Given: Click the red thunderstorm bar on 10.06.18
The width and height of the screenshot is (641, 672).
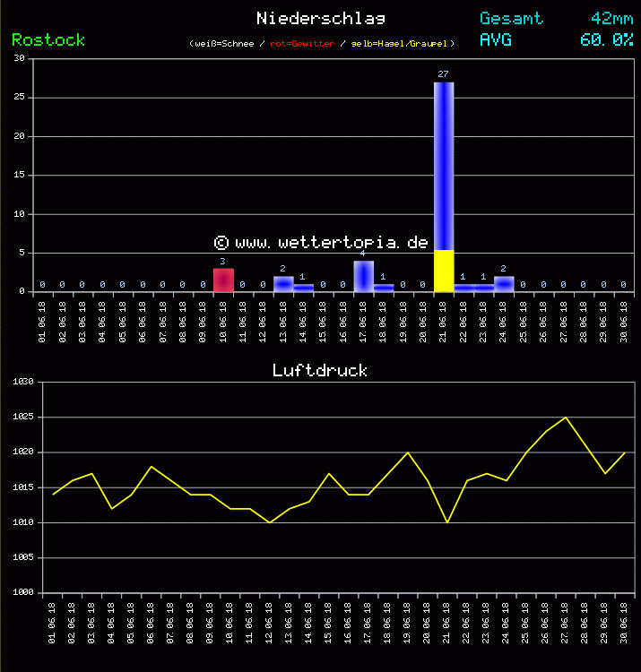Looking at the screenshot, I should pyautogui.click(x=223, y=280).
